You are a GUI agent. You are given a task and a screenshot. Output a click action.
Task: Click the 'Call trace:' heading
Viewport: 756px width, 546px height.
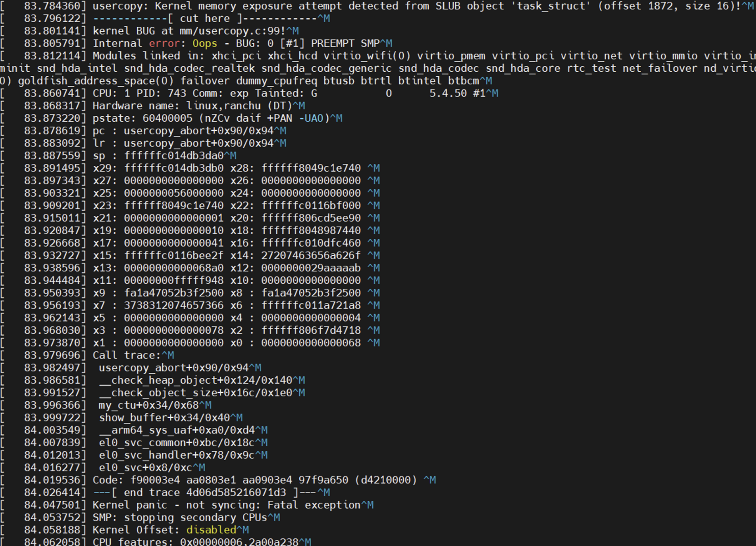click(127, 355)
